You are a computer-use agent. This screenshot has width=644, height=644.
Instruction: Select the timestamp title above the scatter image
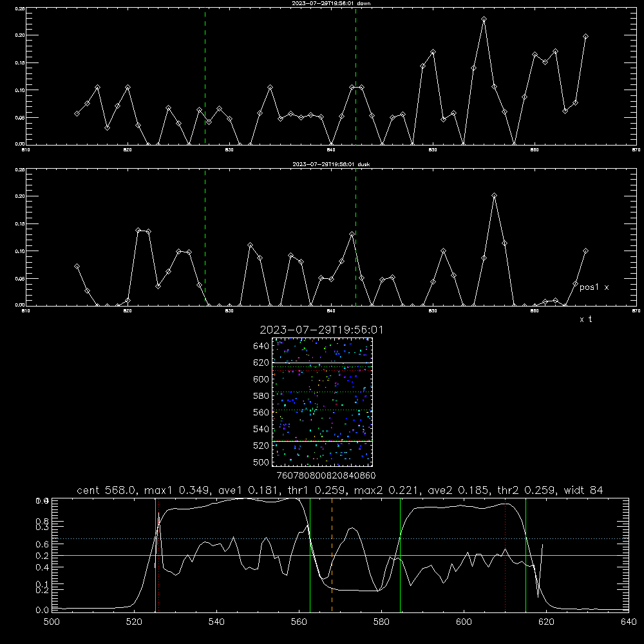321,330
